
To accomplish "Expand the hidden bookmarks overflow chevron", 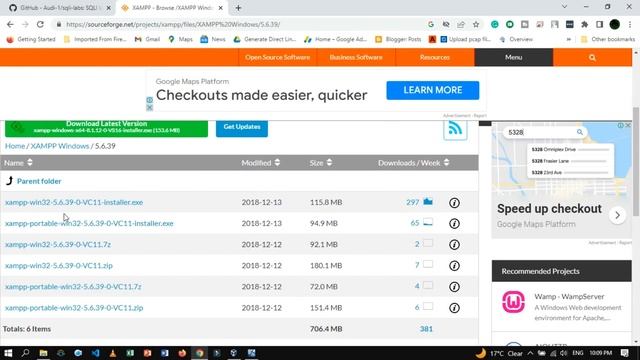I will point(569,40).
